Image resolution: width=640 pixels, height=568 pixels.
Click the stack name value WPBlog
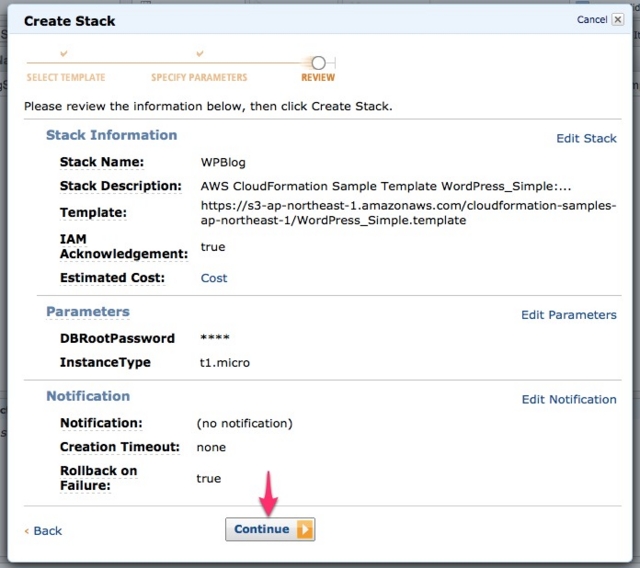coord(223,162)
